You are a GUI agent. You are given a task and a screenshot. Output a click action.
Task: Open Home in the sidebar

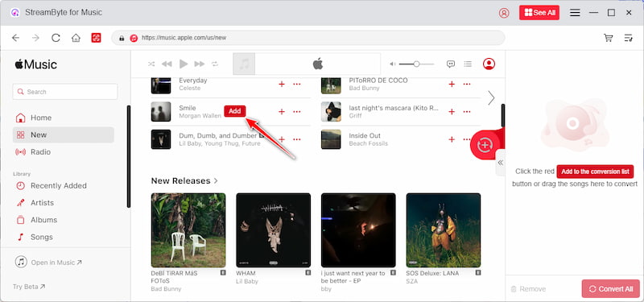coord(64,118)
